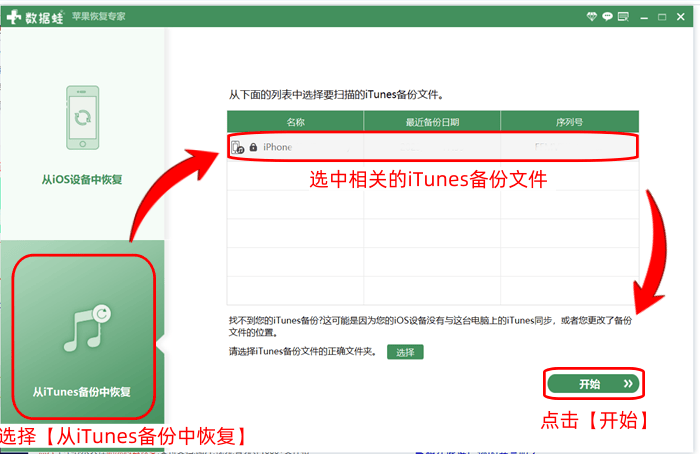Close the 数据蛙 application window
700x454 pixels.
pyautogui.click(x=683, y=16)
